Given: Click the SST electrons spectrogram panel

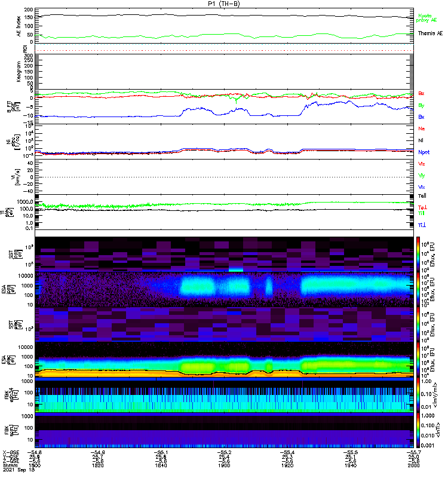Looking at the screenshot, I should 225,324.
